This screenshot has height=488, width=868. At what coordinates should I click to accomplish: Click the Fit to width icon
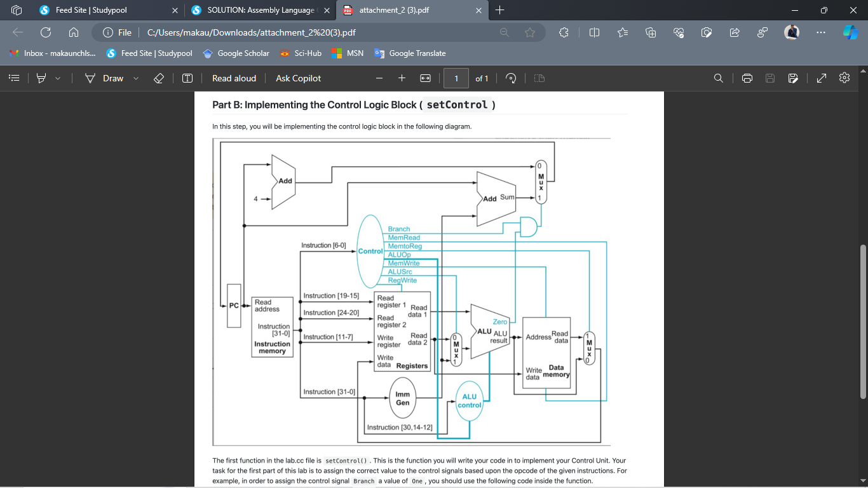tap(426, 78)
